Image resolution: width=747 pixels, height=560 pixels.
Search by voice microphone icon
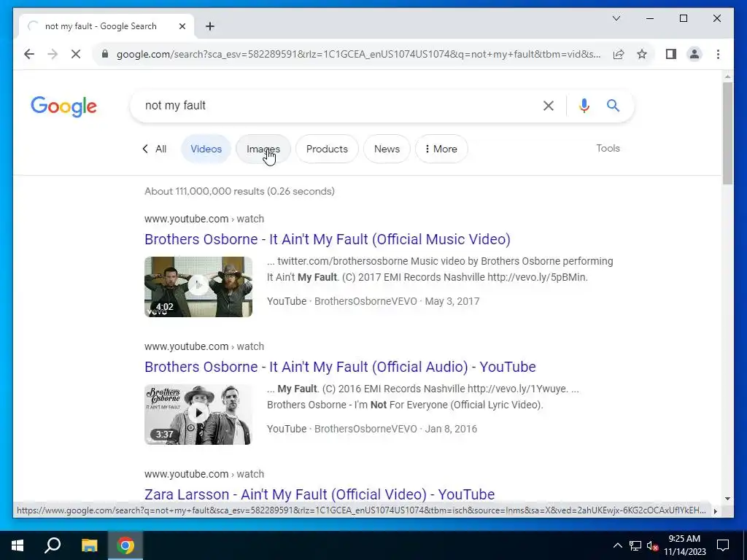pyautogui.click(x=584, y=106)
